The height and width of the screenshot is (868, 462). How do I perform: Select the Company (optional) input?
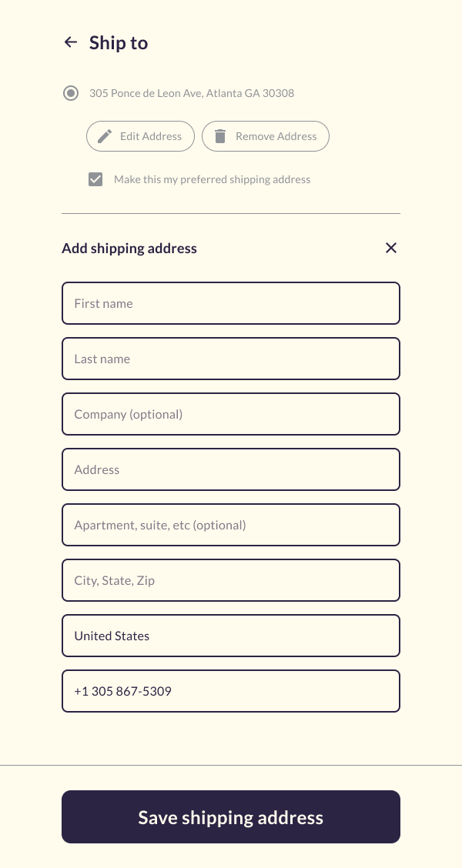pos(231,414)
